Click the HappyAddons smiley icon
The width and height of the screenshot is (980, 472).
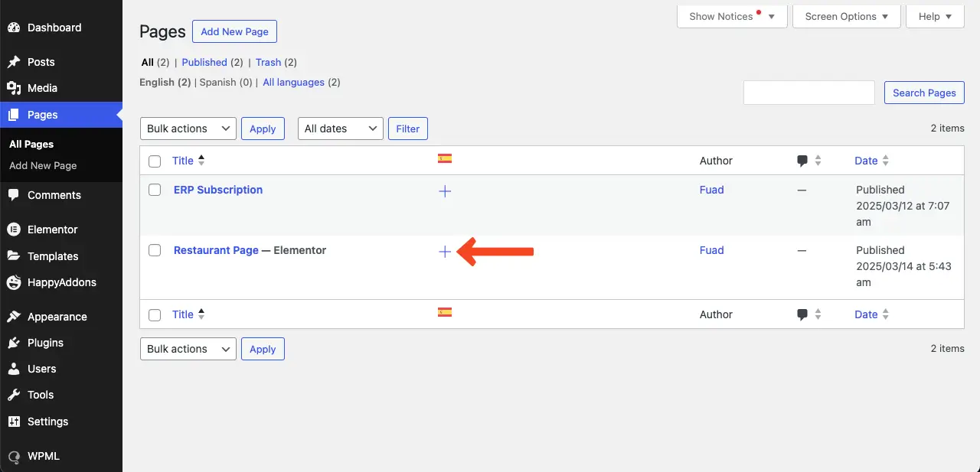point(14,282)
